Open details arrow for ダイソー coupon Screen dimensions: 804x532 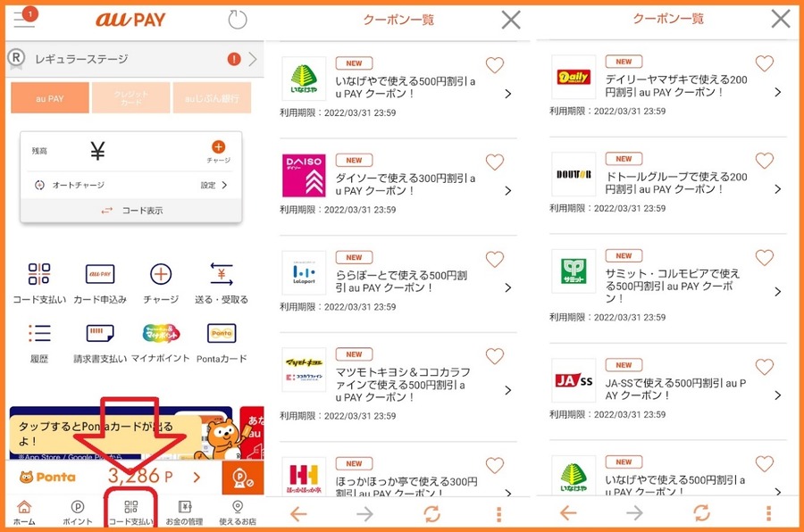(507, 191)
